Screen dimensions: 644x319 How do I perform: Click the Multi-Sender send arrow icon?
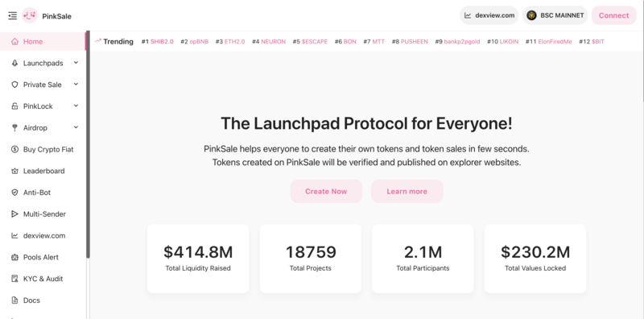coord(14,213)
